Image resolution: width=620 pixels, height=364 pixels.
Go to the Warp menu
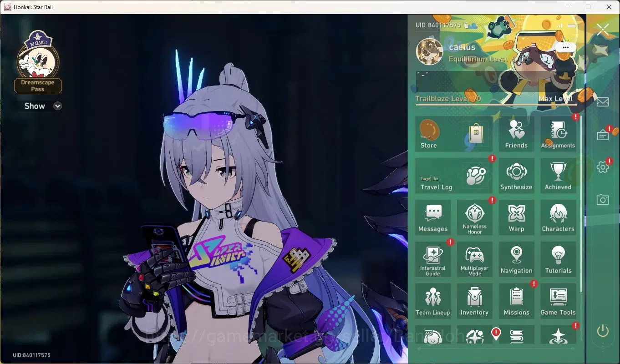tap(516, 217)
